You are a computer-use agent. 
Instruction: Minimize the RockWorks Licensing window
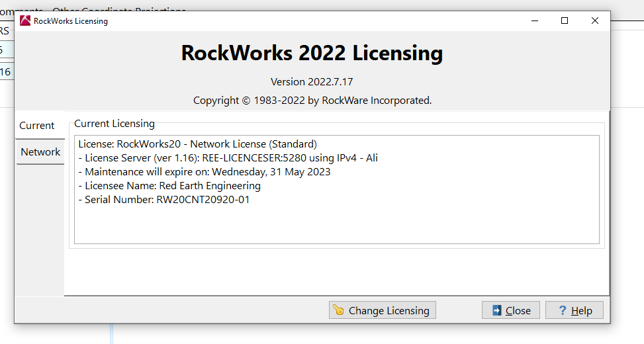[535, 21]
